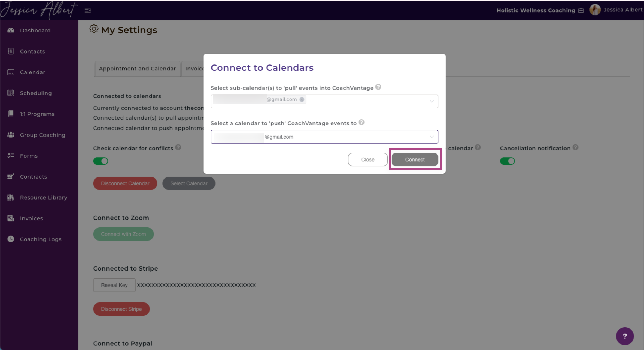Open the purple help question-mark bubble
The height and width of the screenshot is (350, 644).
click(625, 336)
